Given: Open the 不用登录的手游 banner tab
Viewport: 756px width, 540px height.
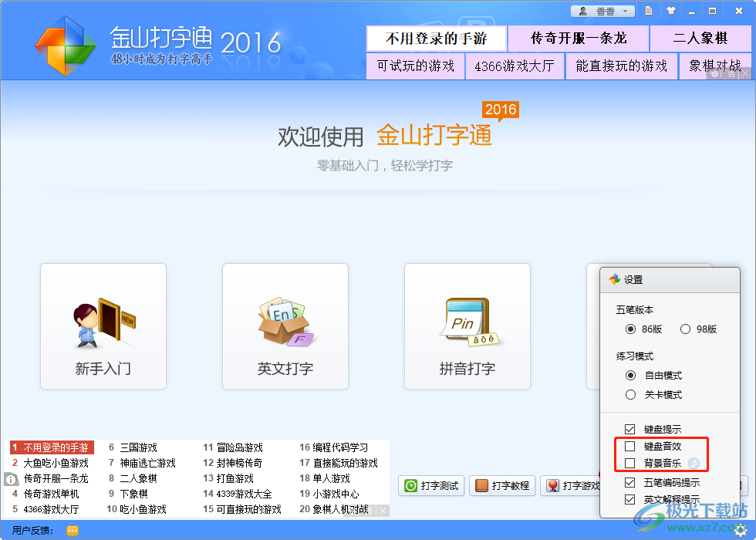Looking at the screenshot, I should [437, 39].
